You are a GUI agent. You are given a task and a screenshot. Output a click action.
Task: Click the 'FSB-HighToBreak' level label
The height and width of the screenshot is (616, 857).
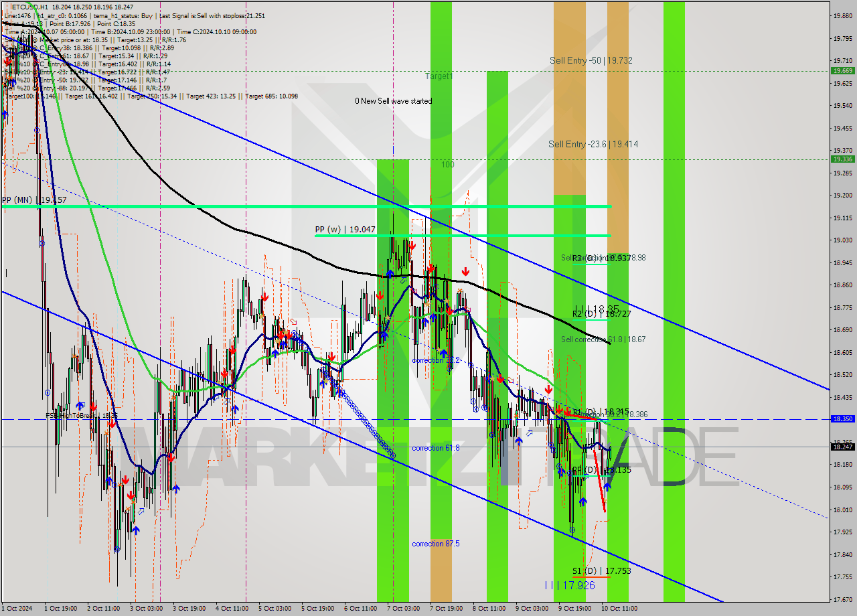(82, 415)
